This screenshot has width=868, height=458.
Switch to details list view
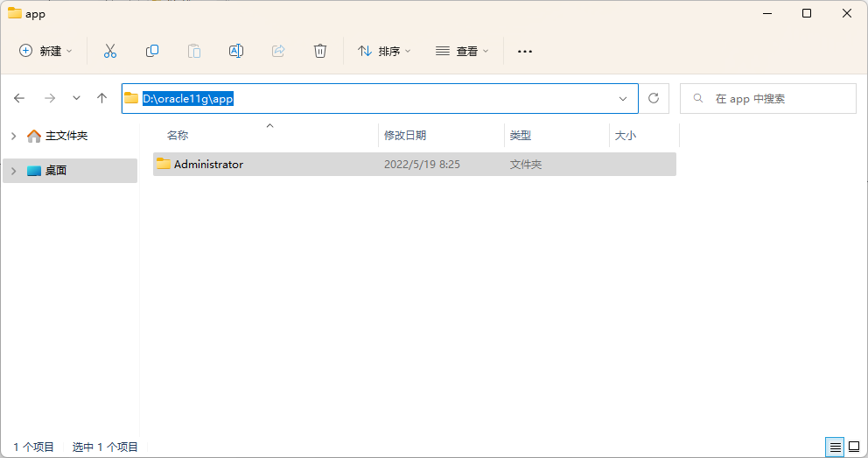click(x=836, y=447)
